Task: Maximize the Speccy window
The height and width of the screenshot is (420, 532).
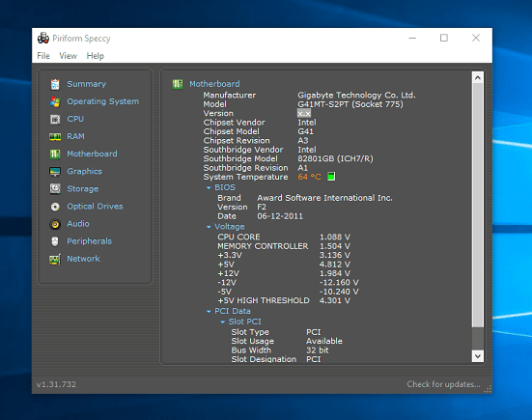Action: (x=444, y=38)
